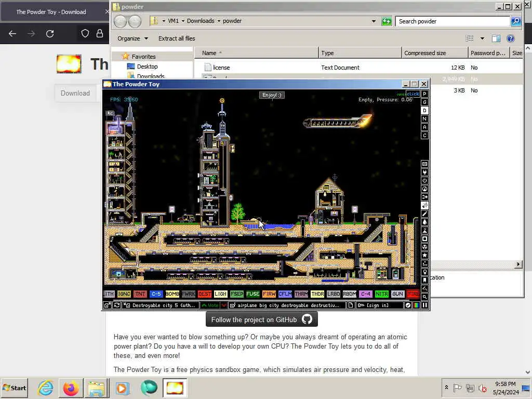Click Extract all files
This screenshot has width=532, height=399.
pos(177,38)
